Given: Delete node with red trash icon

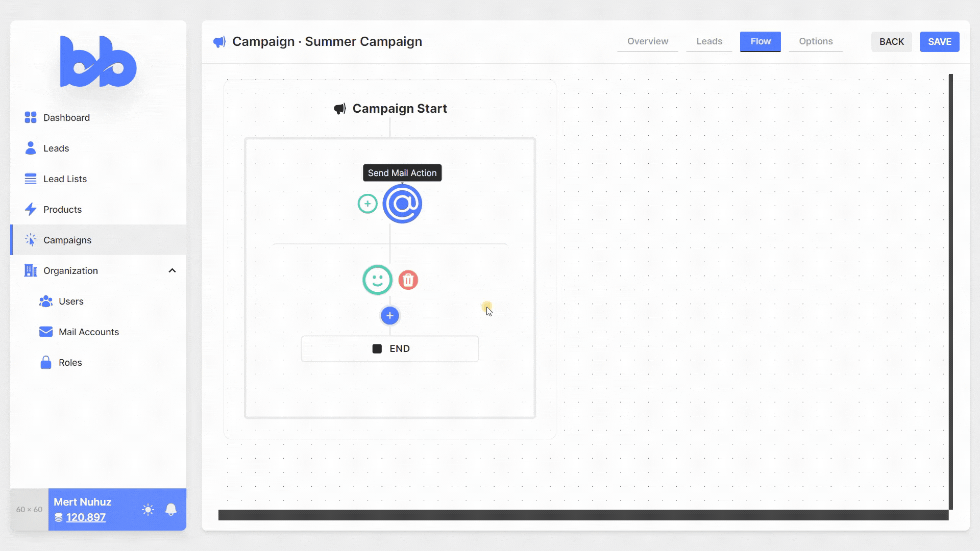Looking at the screenshot, I should click(x=408, y=280).
